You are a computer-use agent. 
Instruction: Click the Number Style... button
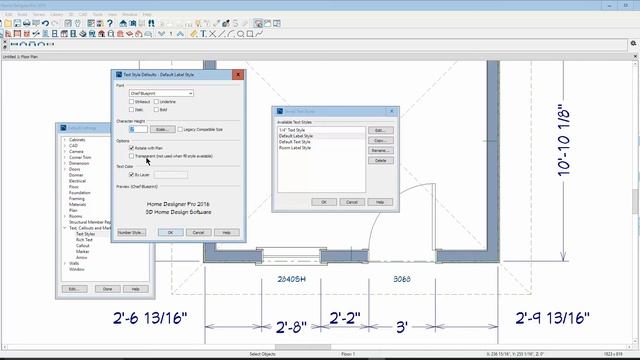tap(131, 233)
